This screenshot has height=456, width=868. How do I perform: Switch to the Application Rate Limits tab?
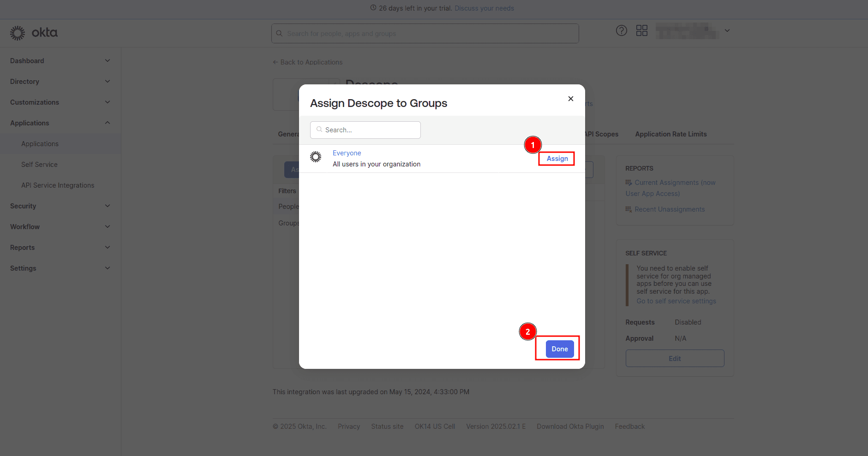(x=670, y=134)
